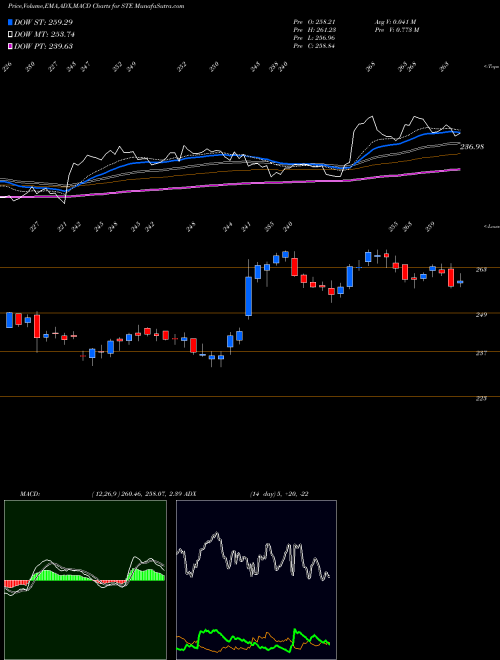Screen dimensions: 500x660
Task: Click the magenta DOW PT legend swatch
Action: (x=10, y=46)
